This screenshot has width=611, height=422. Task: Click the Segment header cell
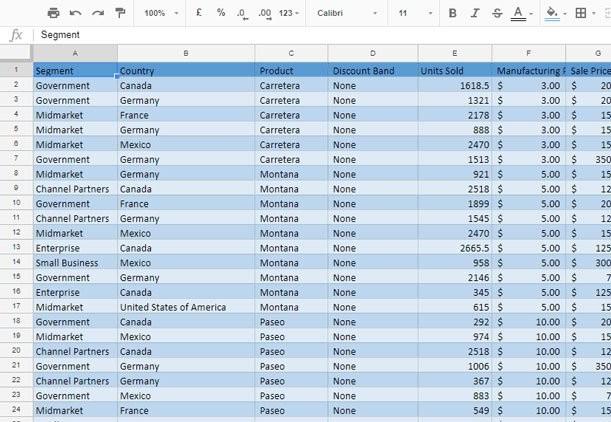coord(75,71)
